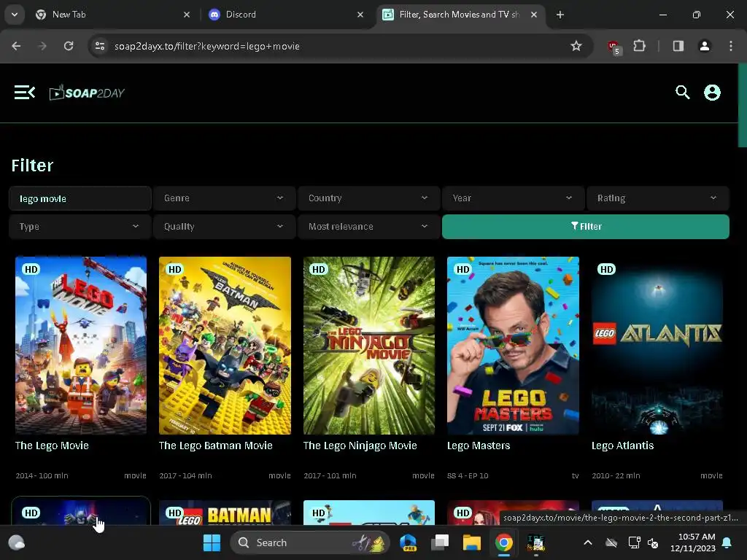Open the Lego Atlantis poster
The image size is (747, 560).
[657, 345]
